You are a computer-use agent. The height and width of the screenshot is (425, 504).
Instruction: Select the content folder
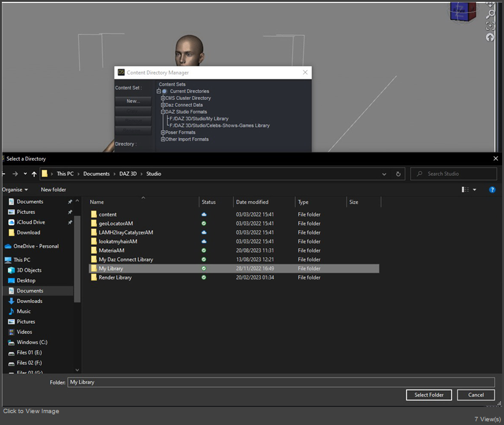coord(234,214)
